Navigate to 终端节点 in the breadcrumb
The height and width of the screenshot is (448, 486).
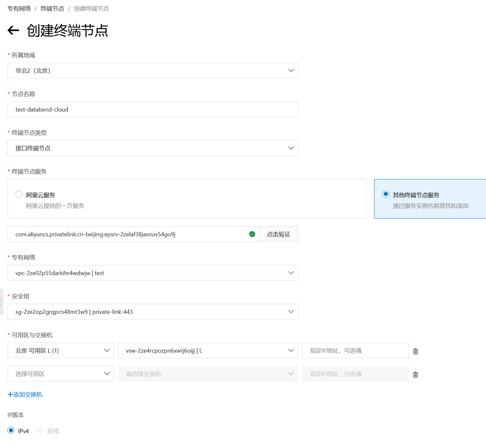pyautogui.click(x=52, y=8)
